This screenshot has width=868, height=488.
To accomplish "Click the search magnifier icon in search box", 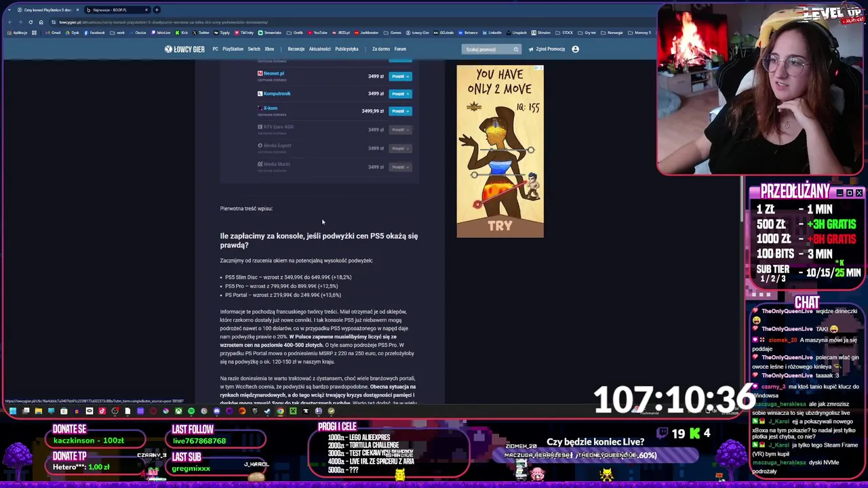I will point(515,49).
